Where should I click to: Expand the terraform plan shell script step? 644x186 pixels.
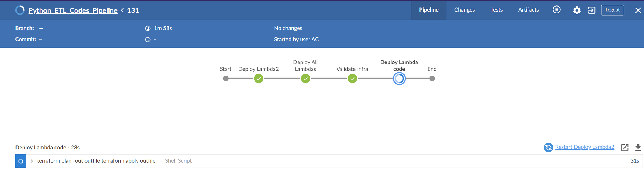[32, 161]
